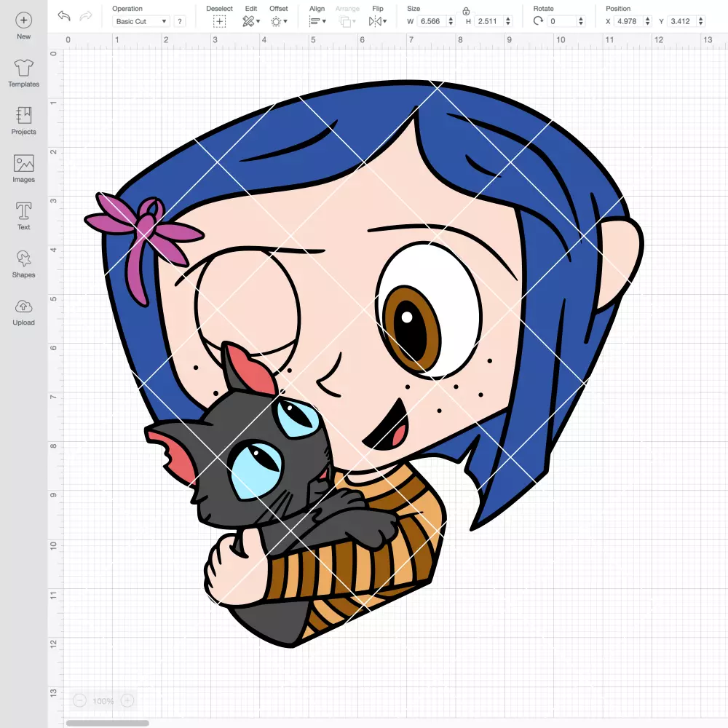Adjust X position using stepper arrows
728x728 pixels.
648,21
